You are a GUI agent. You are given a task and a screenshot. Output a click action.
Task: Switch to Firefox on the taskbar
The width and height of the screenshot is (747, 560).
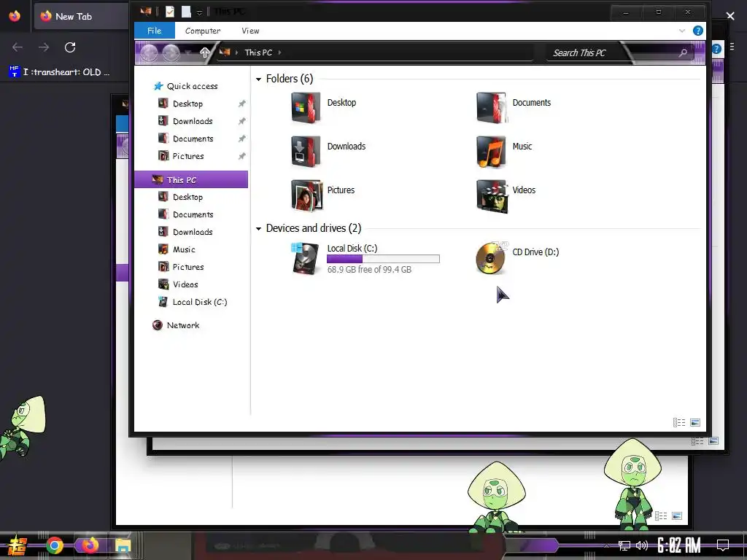coord(89,545)
